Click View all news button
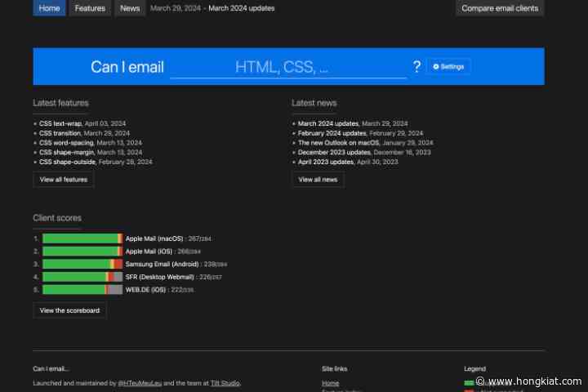The image size is (588, 392). coord(318,180)
